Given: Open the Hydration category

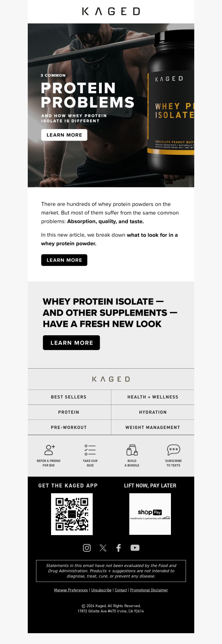Looking at the screenshot, I should click(153, 412).
